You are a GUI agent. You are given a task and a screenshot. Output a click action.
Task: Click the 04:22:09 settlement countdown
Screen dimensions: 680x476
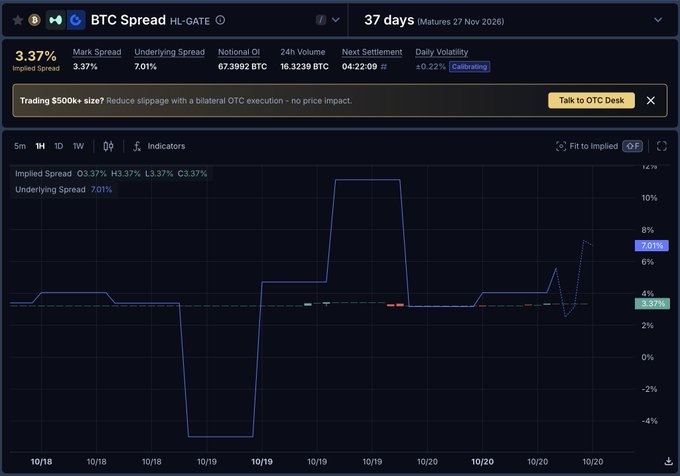click(360, 67)
